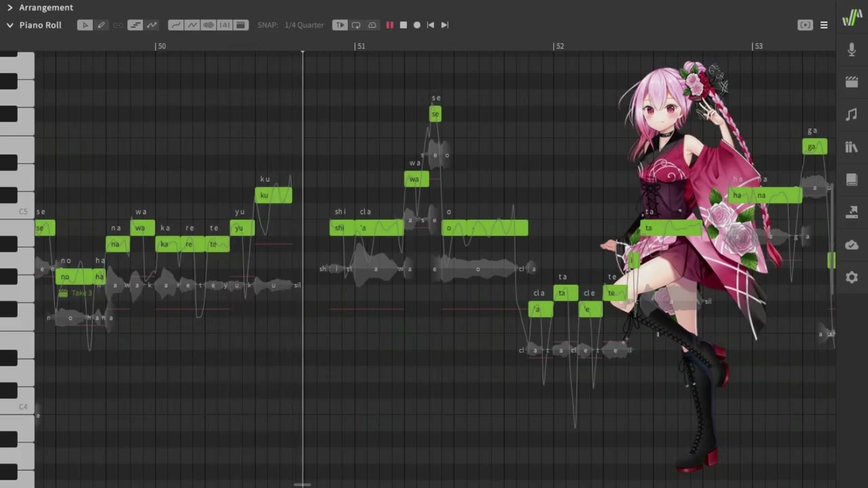
Task: Open the AI Retakes clapperboard panel in sidebar
Action: click(852, 82)
